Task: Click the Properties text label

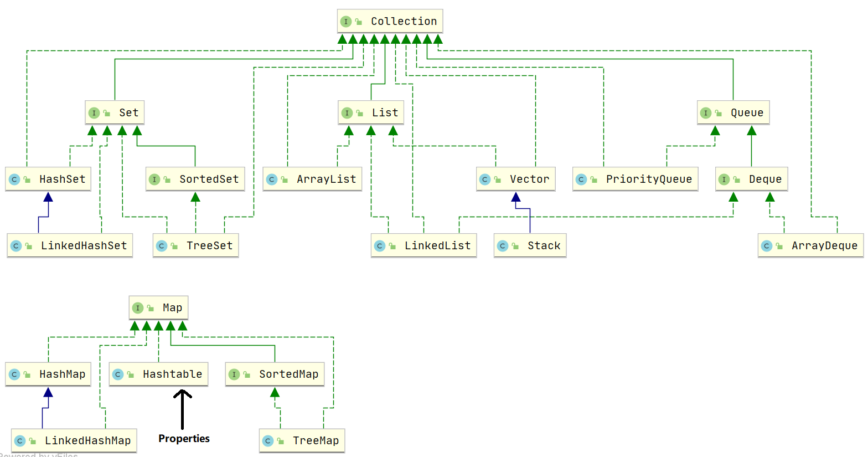Action: pyautogui.click(x=184, y=438)
